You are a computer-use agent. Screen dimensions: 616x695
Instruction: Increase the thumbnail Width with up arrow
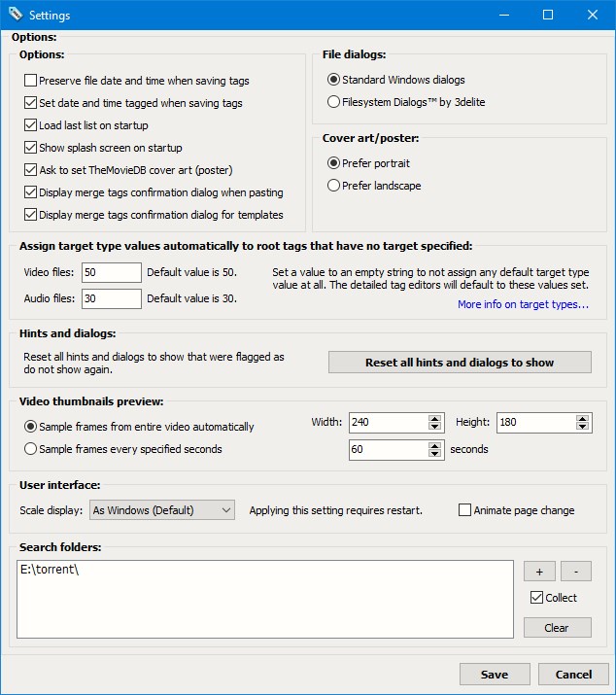point(435,418)
